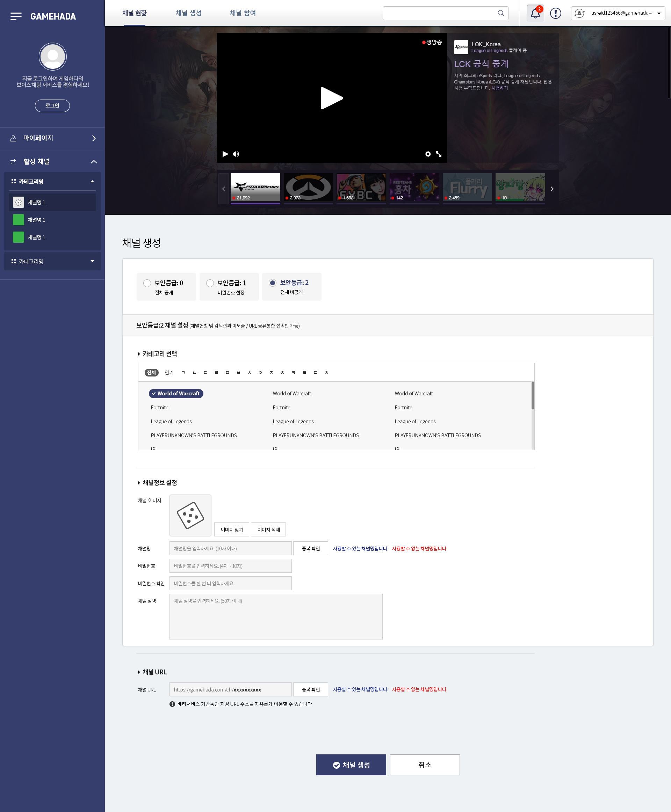Click 중복 확인 next to channel name
The height and width of the screenshot is (812, 671).
tap(311, 549)
